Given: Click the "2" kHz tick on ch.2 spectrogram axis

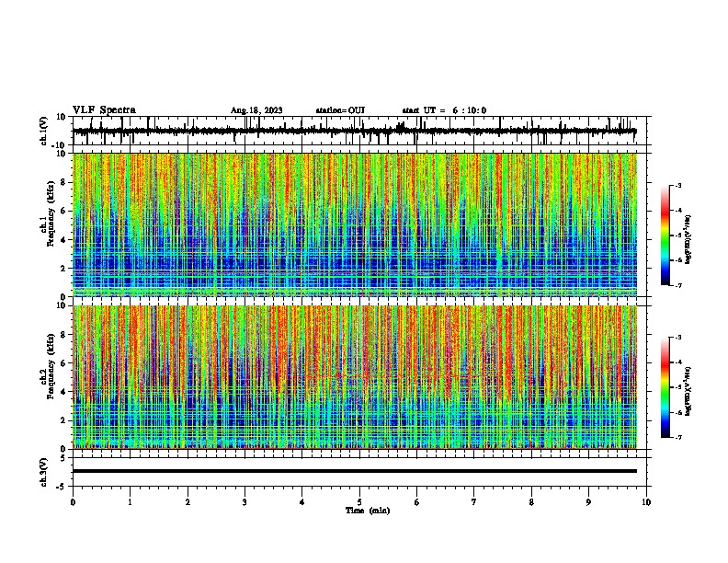Looking at the screenshot, I should click(63, 420).
